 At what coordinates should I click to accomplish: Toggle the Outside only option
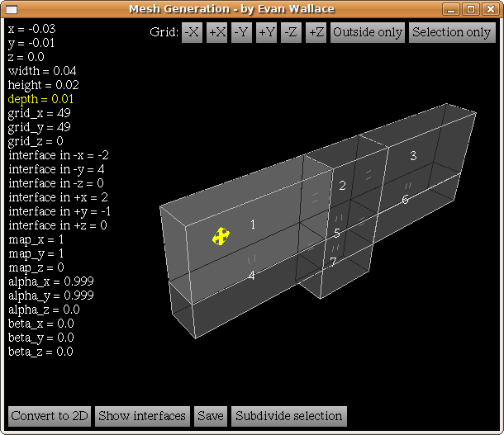(368, 32)
